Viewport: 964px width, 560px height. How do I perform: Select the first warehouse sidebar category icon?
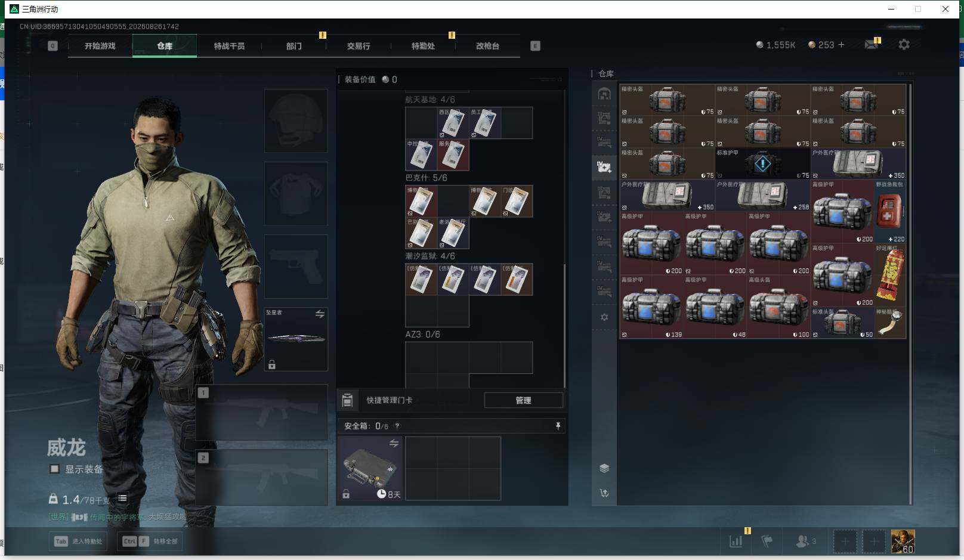[x=604, y=94]
